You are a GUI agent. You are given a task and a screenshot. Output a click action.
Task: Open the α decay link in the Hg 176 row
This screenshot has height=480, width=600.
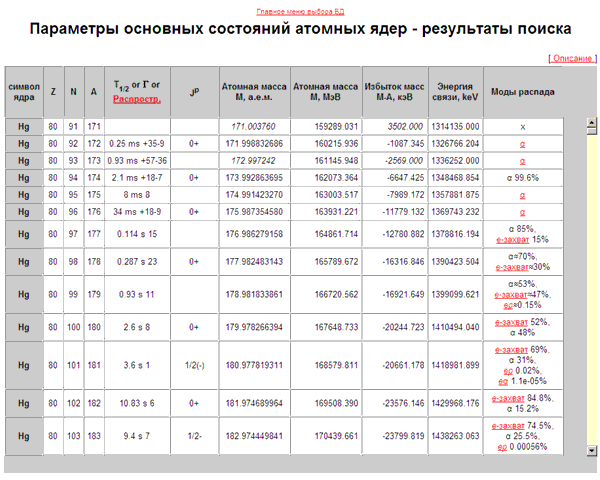523,212
